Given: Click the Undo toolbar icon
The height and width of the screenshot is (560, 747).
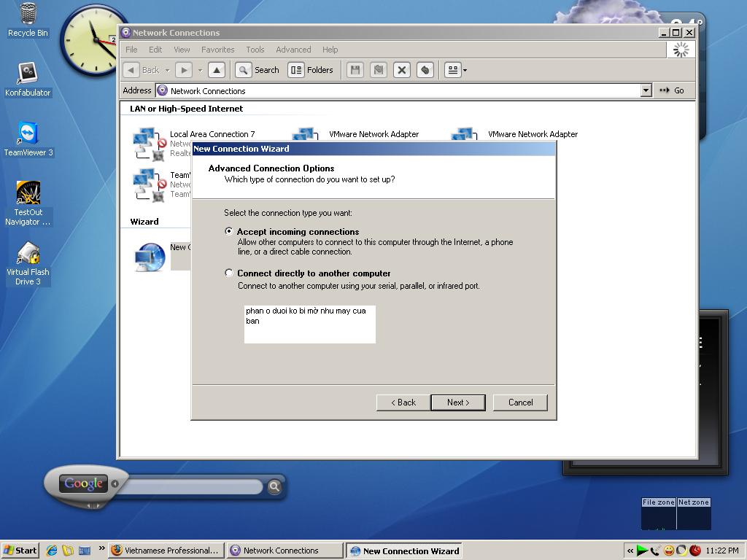Looking at the screenshot, I should tap(425, 70).
